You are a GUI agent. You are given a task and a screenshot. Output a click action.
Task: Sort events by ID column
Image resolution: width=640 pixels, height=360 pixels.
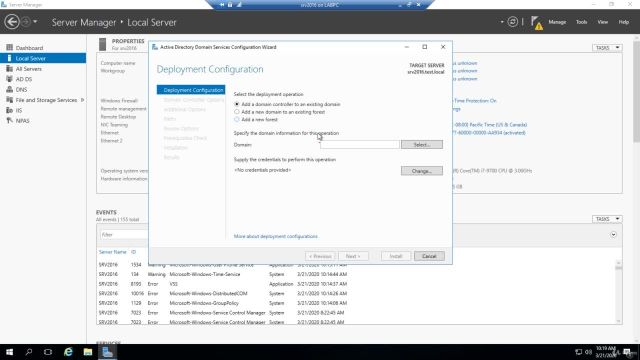click(x=133, y=252)
